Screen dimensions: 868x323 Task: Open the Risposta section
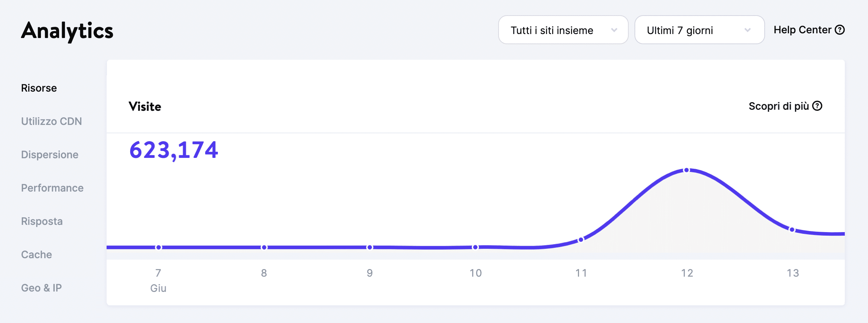(x=42, y=221)
